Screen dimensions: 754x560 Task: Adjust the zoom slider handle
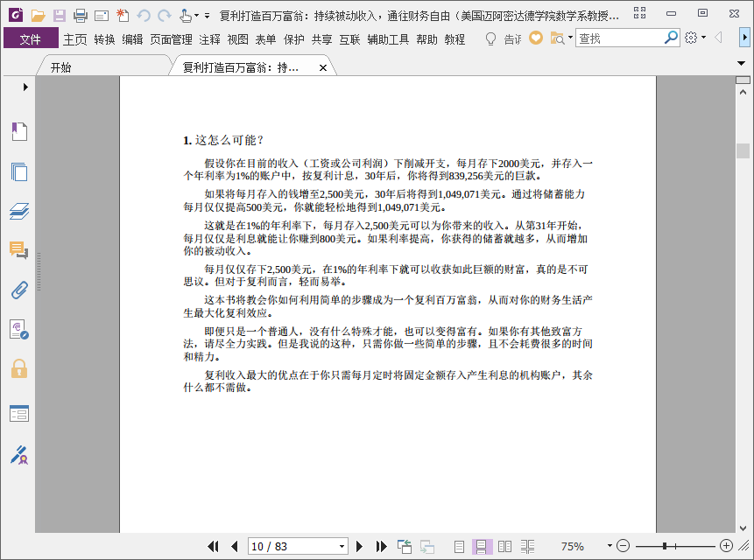[665, 546]
